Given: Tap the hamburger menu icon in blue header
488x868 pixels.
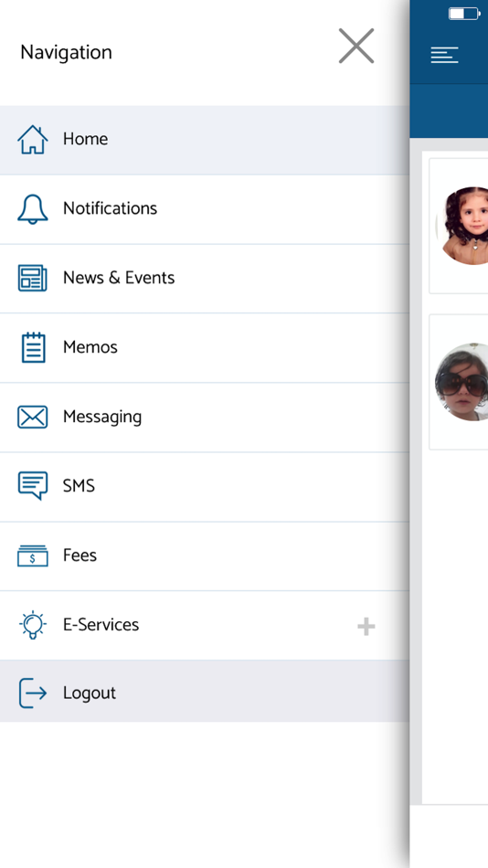Looking at the screenshot, I should pyautogui.click(x=445, y=55).
